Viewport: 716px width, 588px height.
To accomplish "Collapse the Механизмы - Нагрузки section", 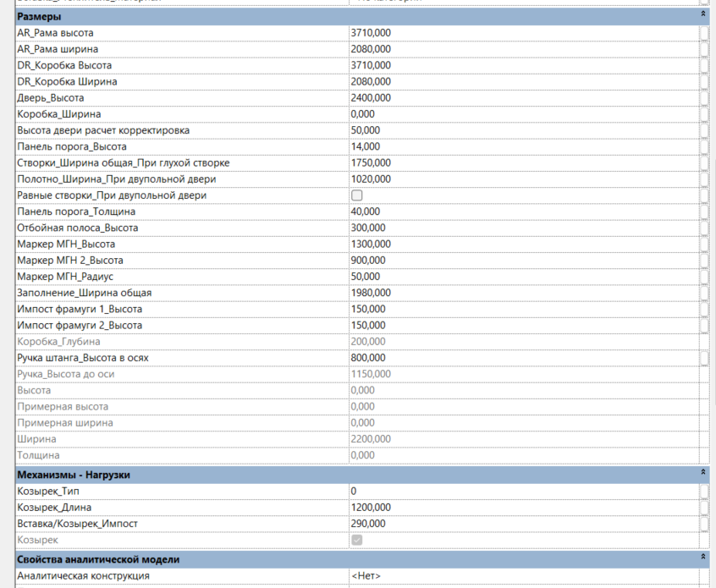I will [x=703, y=472].
